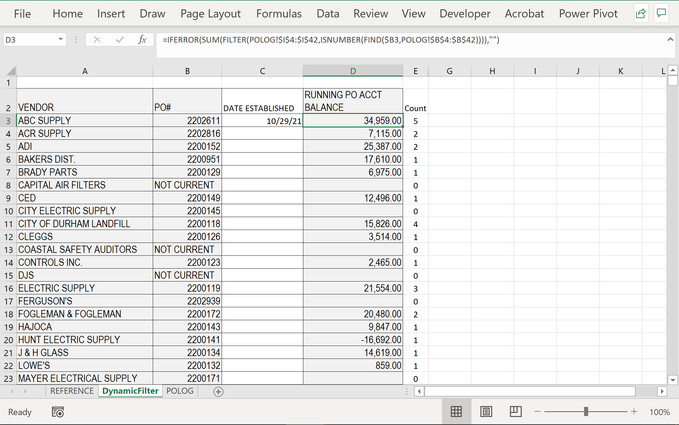This screenshot has height=425, width=679.
Task: Open the Data ribbon tab
Action: click(328, 14)
